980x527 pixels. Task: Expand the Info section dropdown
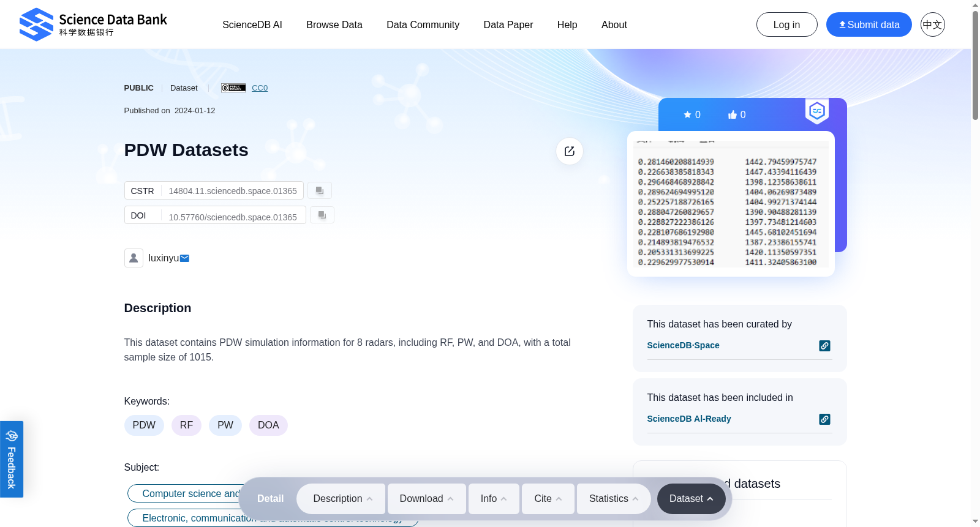(x=494, y=499)
